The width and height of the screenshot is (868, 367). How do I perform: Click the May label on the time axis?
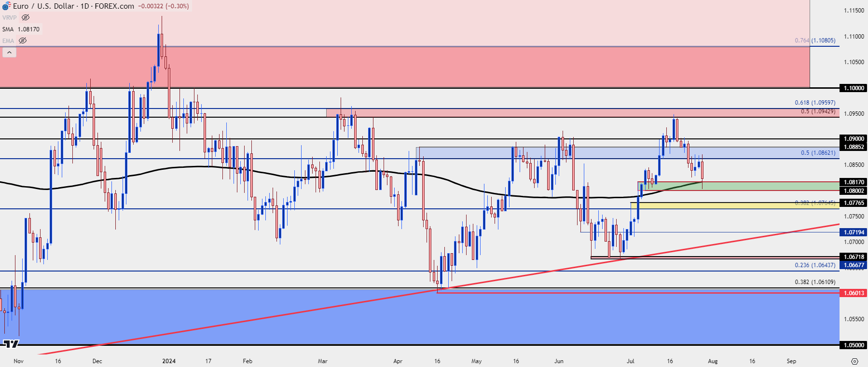pyautogui.click(x=477, y=361)
